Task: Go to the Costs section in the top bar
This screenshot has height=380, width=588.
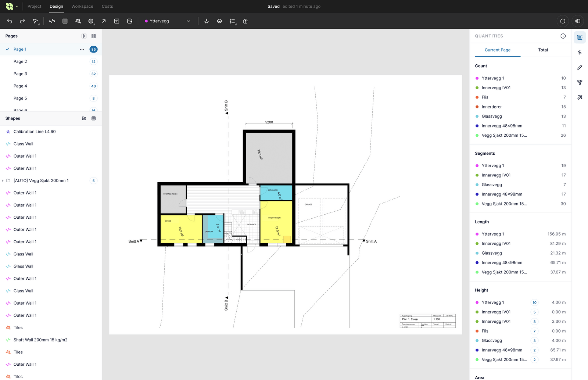Action: point(107,6)
